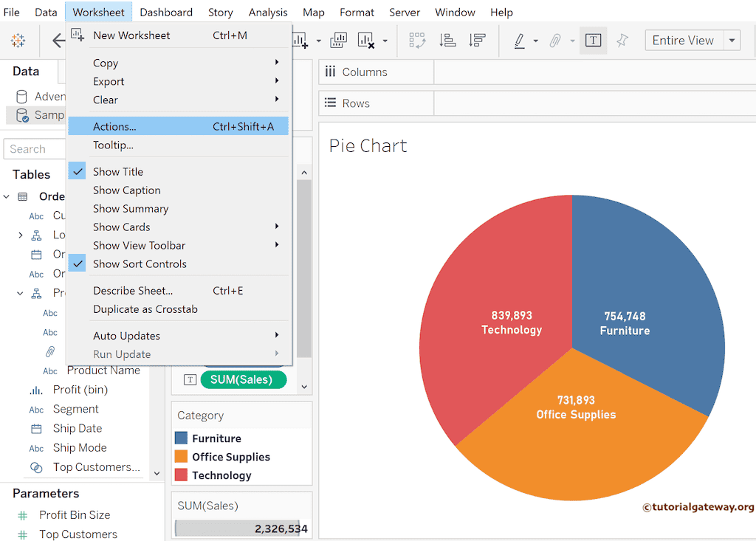Click the Highlight pen toolbar icon
The width and height of the screenshot is (756, 541).
(520, 41)
